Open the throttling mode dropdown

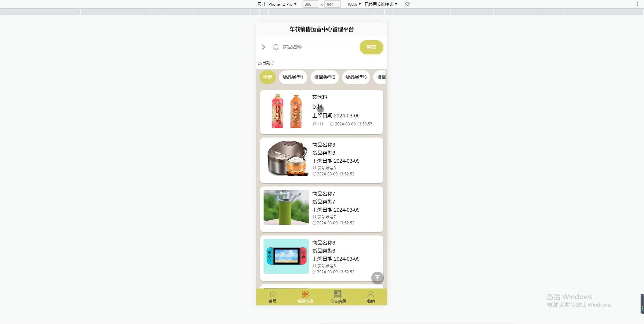tap(381, 4)
